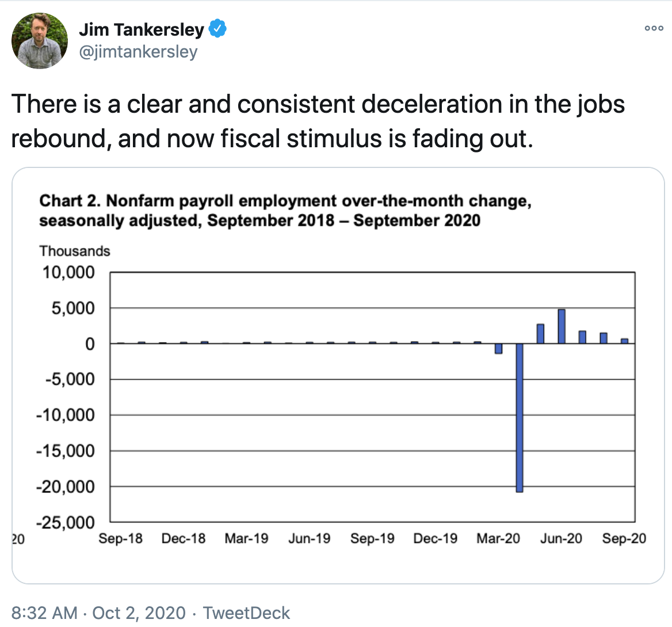Click the -20,000 y-axis label
Screen dimensions: 672x627
pyautogui.click(x=66, y=487)
